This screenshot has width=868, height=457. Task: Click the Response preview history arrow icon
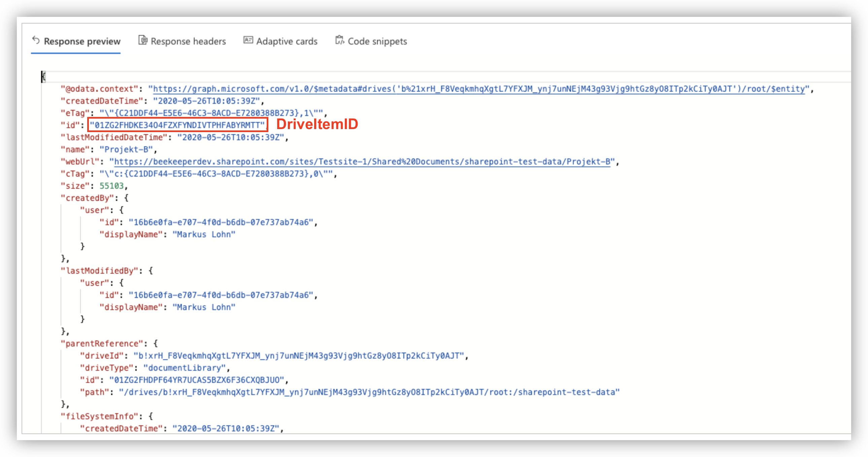36,40
